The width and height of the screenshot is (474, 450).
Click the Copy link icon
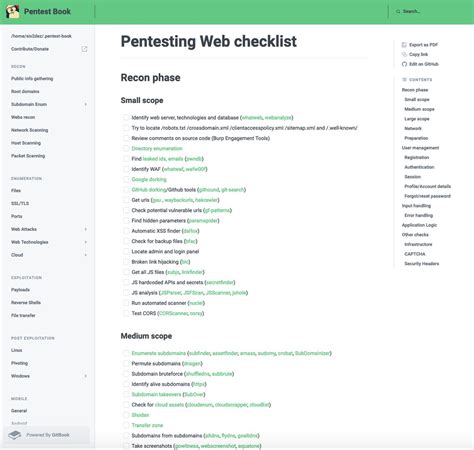click(x=404, y=54)
